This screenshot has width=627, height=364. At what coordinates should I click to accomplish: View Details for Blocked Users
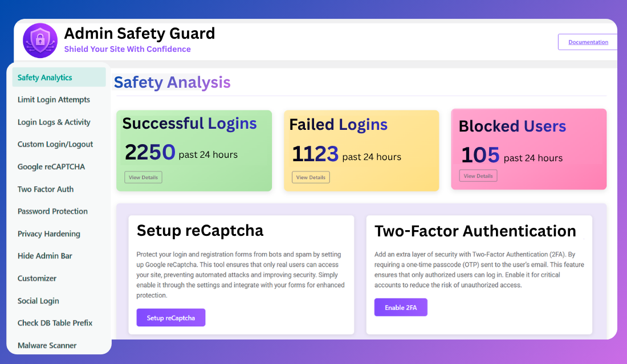coord(478,175)
